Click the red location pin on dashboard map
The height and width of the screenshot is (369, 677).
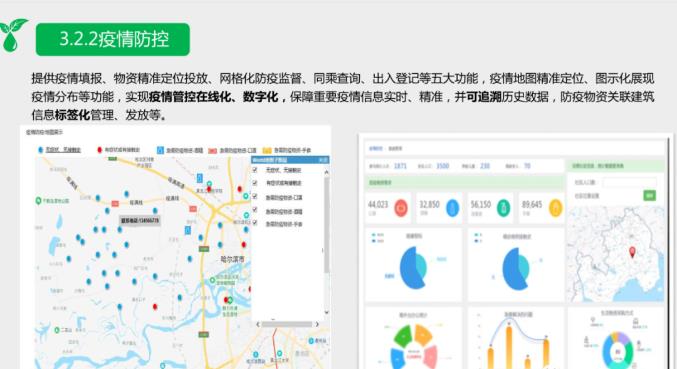pyautogui.click(x=633, y=252)
